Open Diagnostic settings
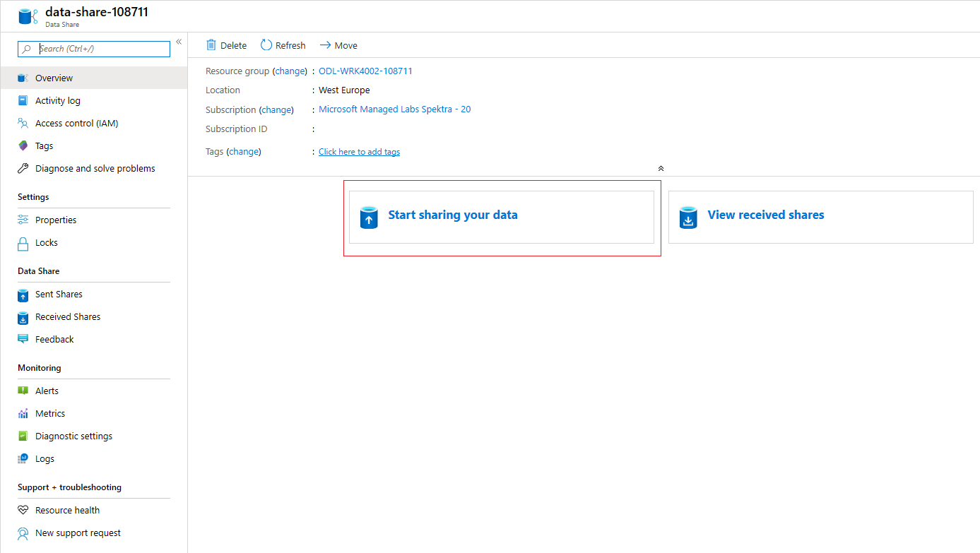 tap(73, 435)
